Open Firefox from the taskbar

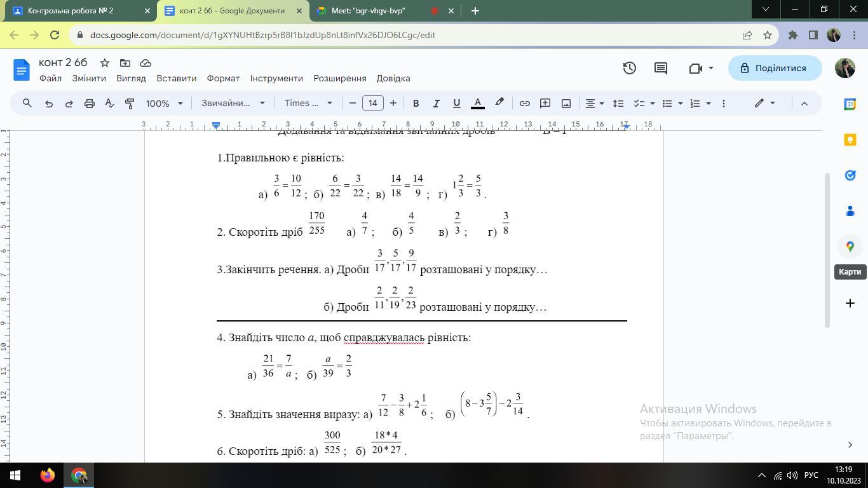(x=48, y=475)
